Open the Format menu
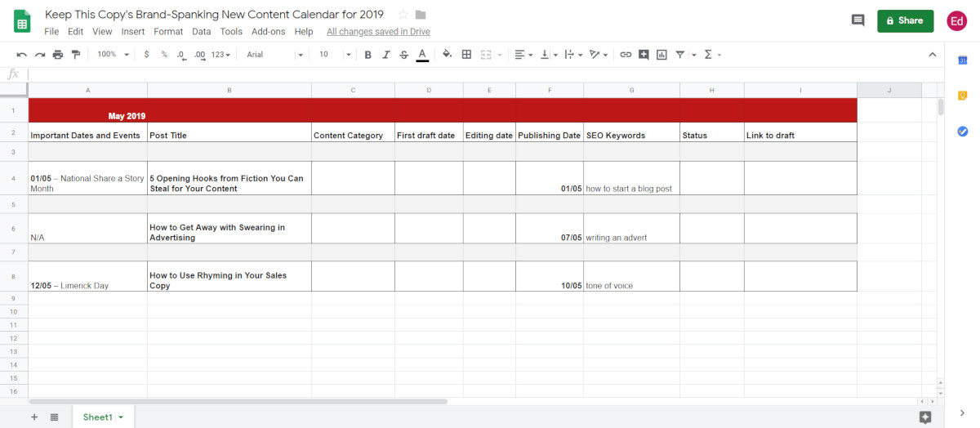 click(x=168, y=32)
